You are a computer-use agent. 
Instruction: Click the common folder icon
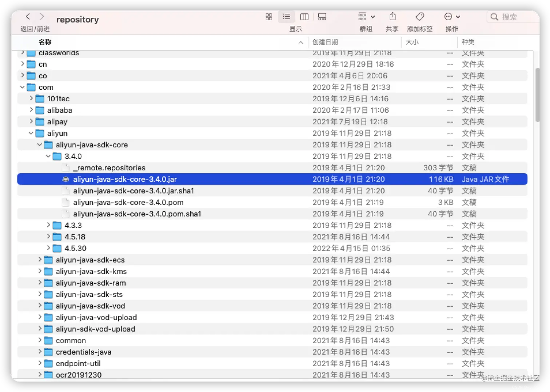(48, 340)
